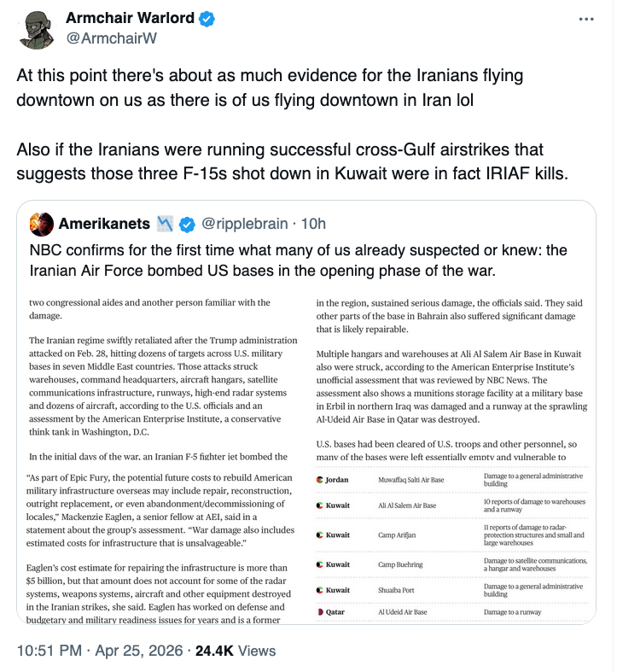617x672 pixels.
Task: Click the verified badge next to Amerikanets
Action: point(187,224)
